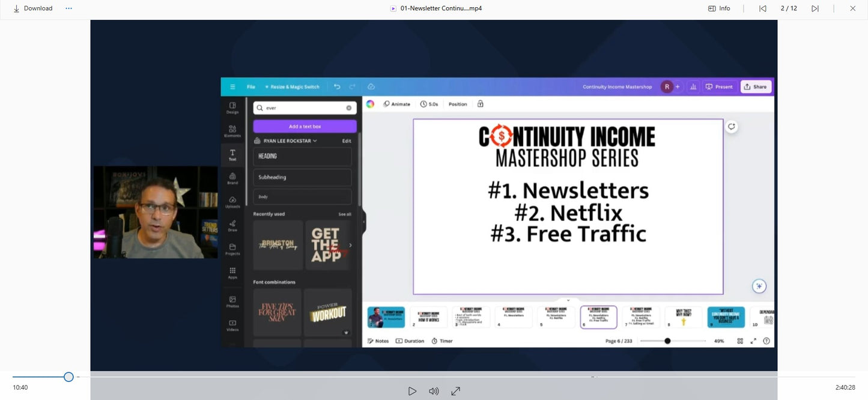Image resolution: width=868 pixels, height=400 pixels.
Task: Toggle grid view of pages
Action: coord(740,341)
